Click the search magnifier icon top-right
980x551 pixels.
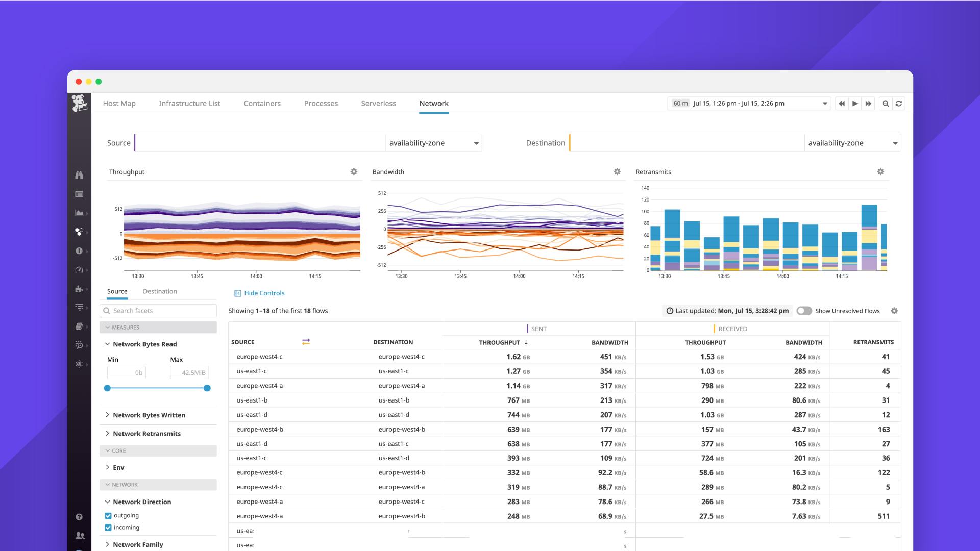886,103
